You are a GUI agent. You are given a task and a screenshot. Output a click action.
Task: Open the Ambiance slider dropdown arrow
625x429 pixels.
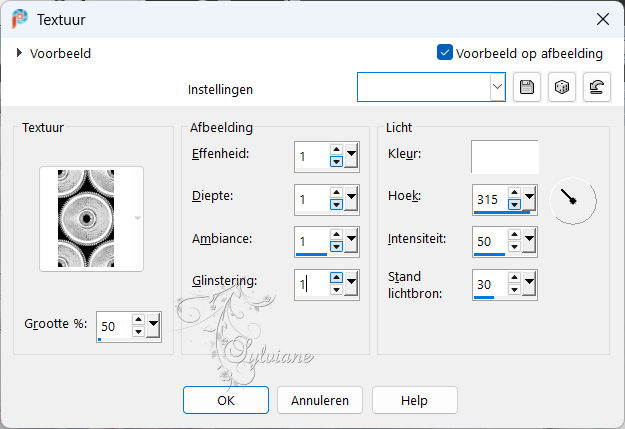click(351, 240)
